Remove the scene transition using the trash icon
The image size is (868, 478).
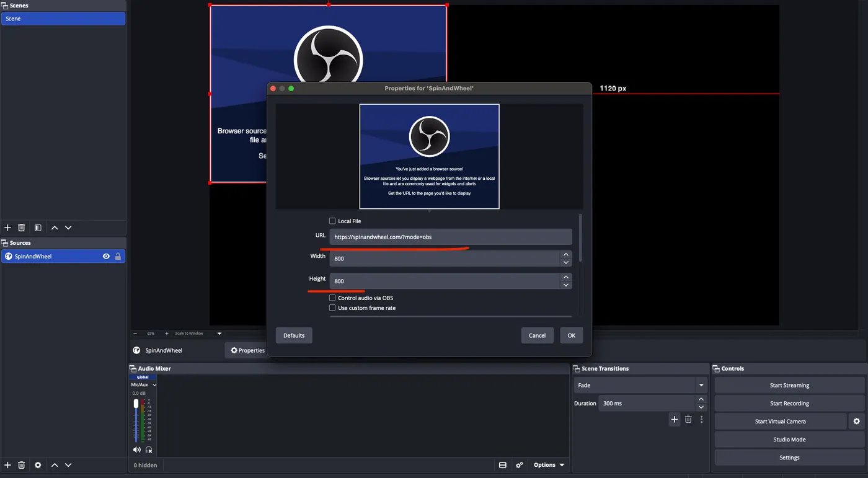click(x=688, y=420)
